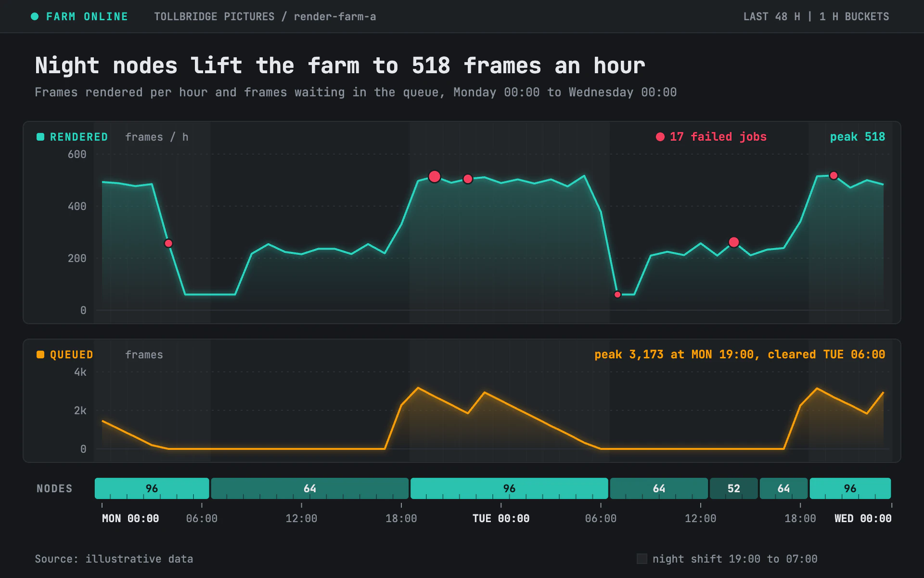924x578 pixels.
Task: Click the first 96-node segment starting Monday 00:00
Action: pyautogui.click(x=152, y=488)
